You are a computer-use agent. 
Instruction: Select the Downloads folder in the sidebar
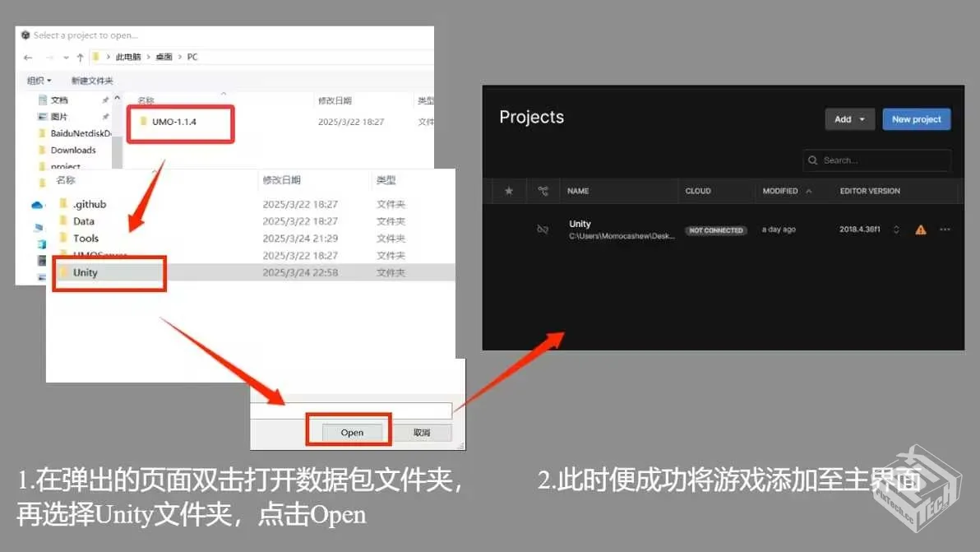(x=72, y=150)
